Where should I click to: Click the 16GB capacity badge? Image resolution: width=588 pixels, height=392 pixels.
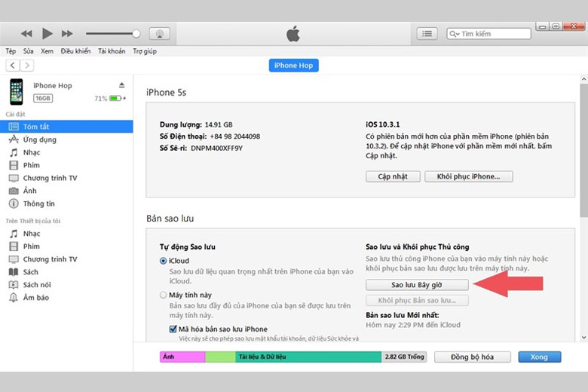[43, 98]
